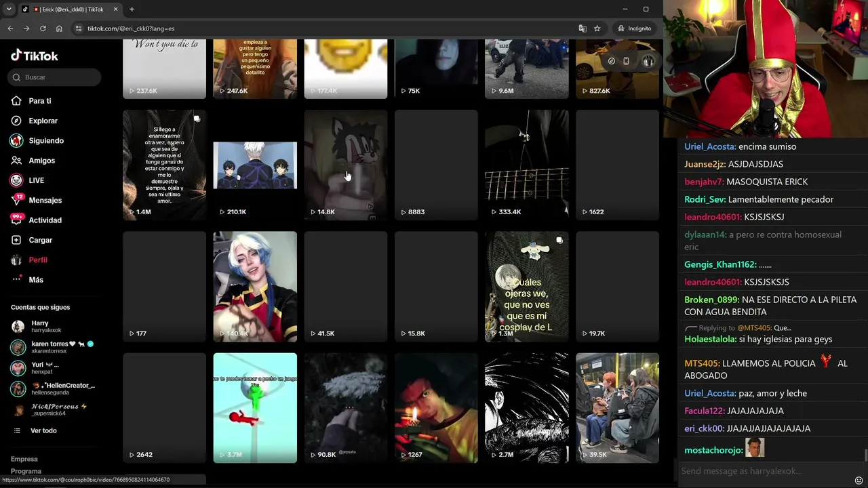Expand the Más options menu
The height and width of the screenshot is (488, 868).
[x=36, y=280]
